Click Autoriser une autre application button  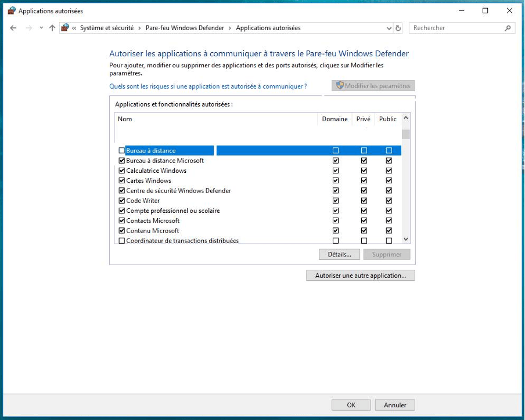point(360,276)
